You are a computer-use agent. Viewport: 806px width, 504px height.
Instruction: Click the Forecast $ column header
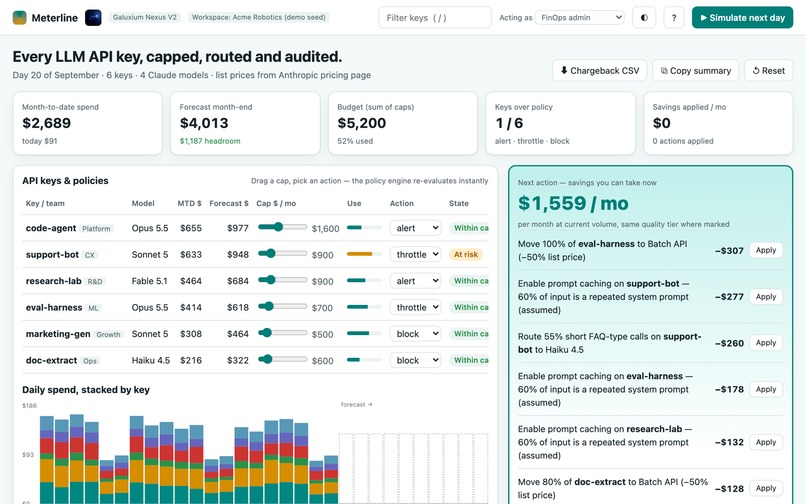229,203
